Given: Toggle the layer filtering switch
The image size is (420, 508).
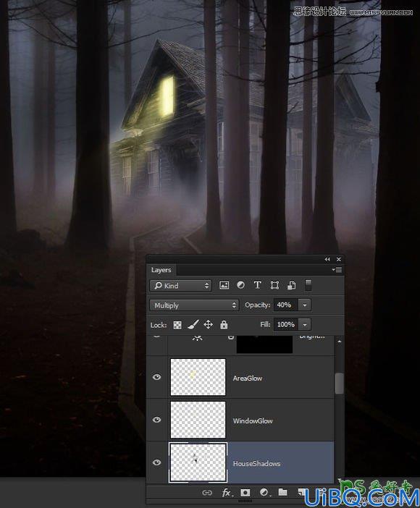Looking at the screenshot, I should (x=308, y=285).
